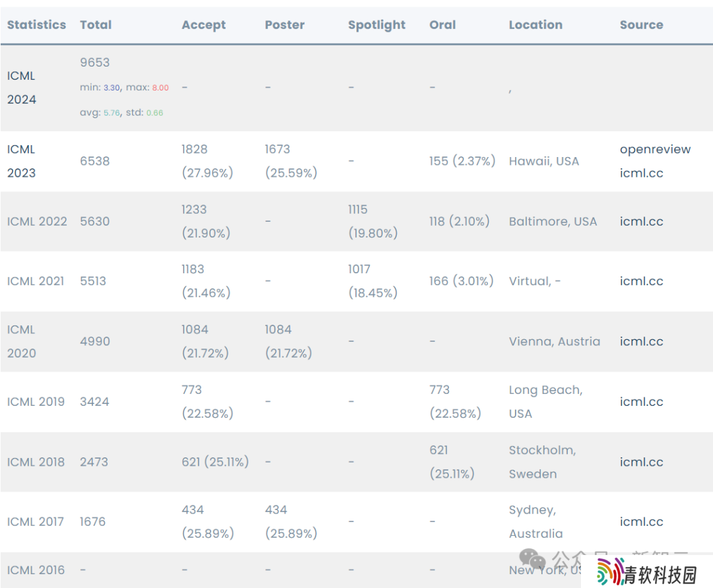Screen dimensions: 713x588
Task: Click accept cell 1828 (27.96%)
Action: [x=207, y=161]
